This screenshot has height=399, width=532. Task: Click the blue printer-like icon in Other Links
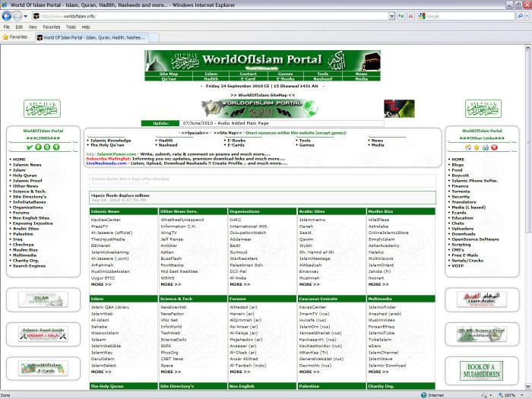pyautogui.click(x=486, y=147)
